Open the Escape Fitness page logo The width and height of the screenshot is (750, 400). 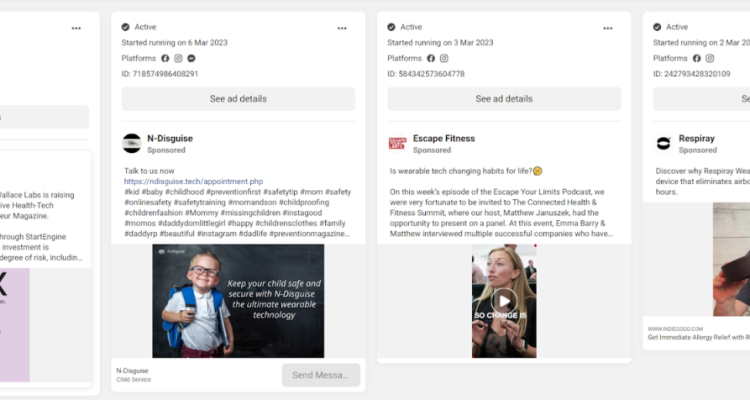[x=397, y=143]
